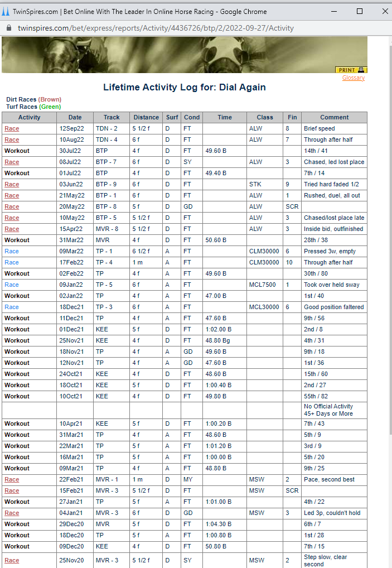The width and height of the screenshot is (392, 568).
Task: Click the header banner horse image
Action: pyautogui.click(x=185, y=55)
